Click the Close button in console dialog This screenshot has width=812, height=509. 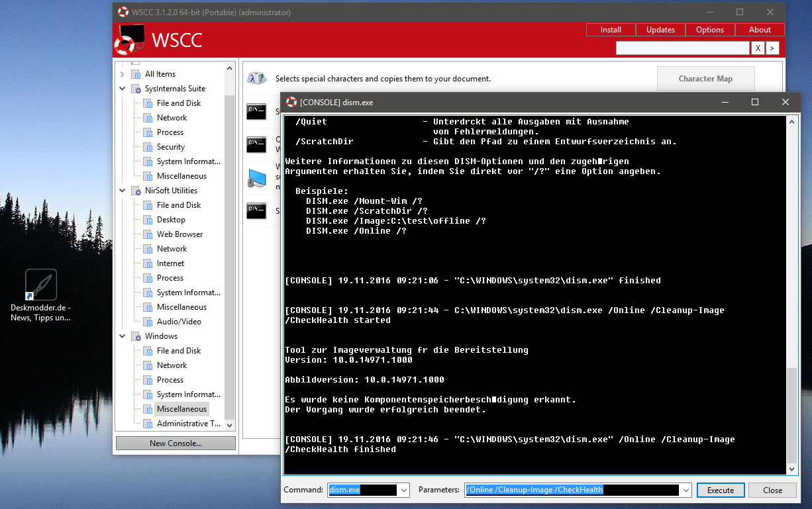[772, 490]
